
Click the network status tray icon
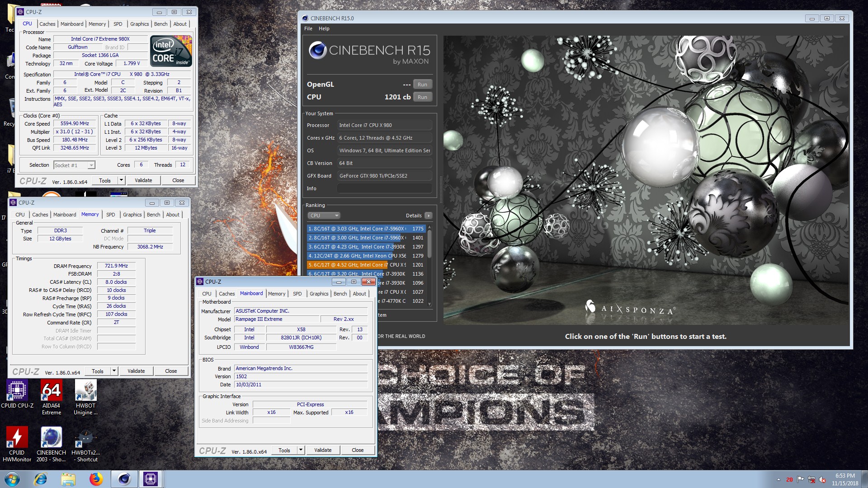pos(811,480)
